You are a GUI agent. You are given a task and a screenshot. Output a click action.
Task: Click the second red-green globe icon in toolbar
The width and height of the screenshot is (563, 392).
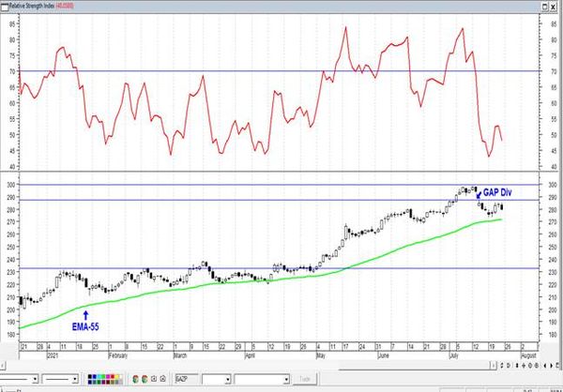click(x=145, y=379)
